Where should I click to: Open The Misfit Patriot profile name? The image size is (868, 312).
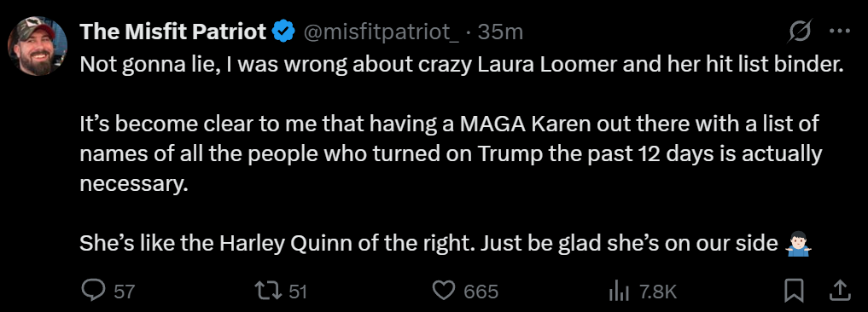click(173, 32)
